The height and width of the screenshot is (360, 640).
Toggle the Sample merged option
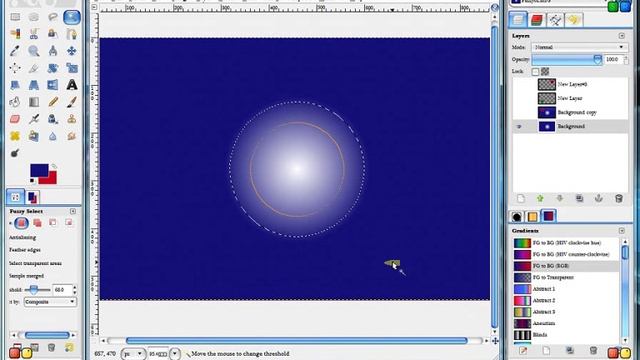pyautogui.click(x=27, y=276)
